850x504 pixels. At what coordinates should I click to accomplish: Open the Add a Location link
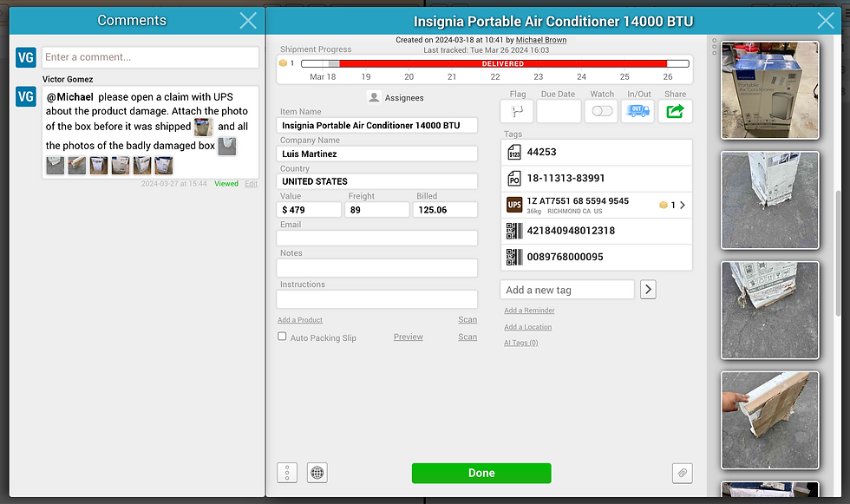527,327
